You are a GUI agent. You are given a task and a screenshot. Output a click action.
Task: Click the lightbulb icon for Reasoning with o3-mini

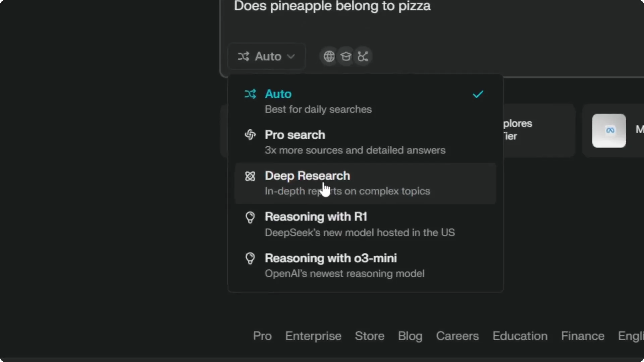[250, 258]
